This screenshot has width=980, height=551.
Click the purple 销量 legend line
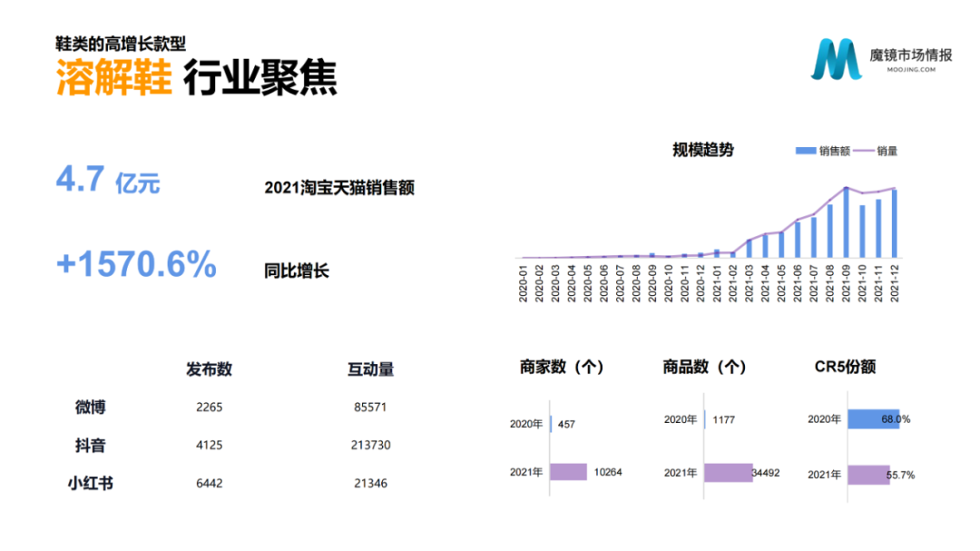point(864,151)
